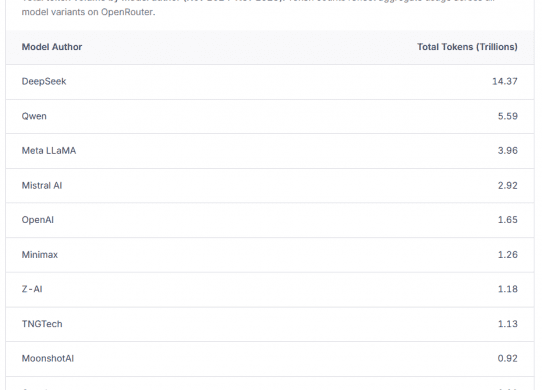This screenshot has width=542, height=390.
Task: Click the value 1.13 for TNGTech
Action: 507,324
